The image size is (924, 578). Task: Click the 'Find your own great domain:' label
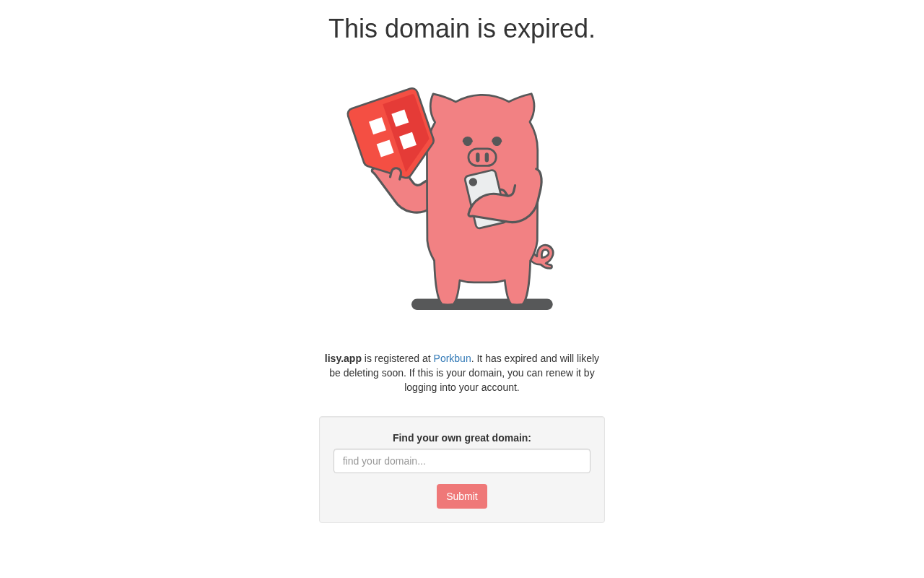[462, 438]
